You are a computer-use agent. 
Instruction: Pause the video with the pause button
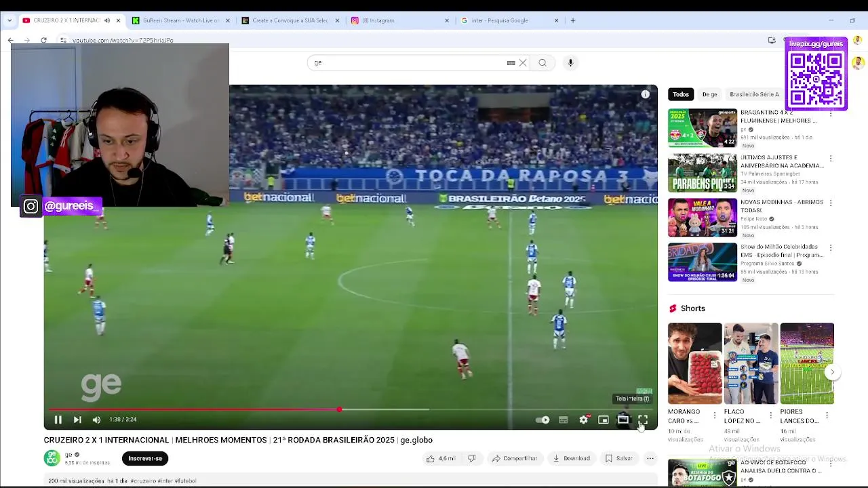[58, 420]
